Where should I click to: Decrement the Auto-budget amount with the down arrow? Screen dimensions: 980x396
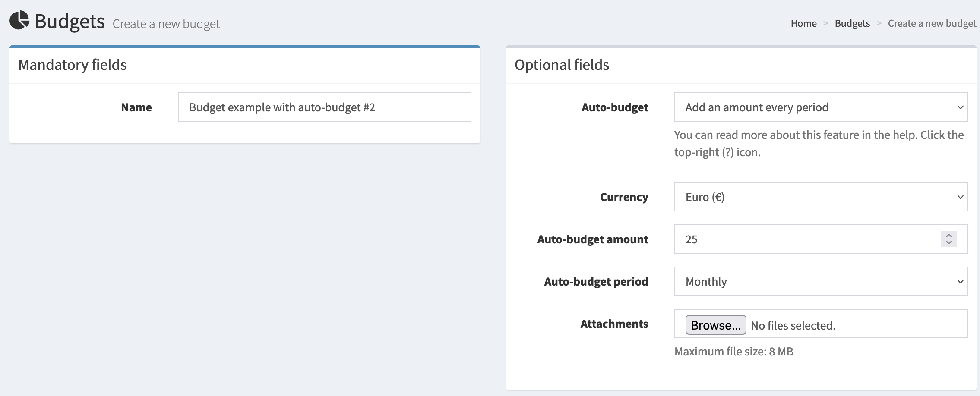pos(948,242)
